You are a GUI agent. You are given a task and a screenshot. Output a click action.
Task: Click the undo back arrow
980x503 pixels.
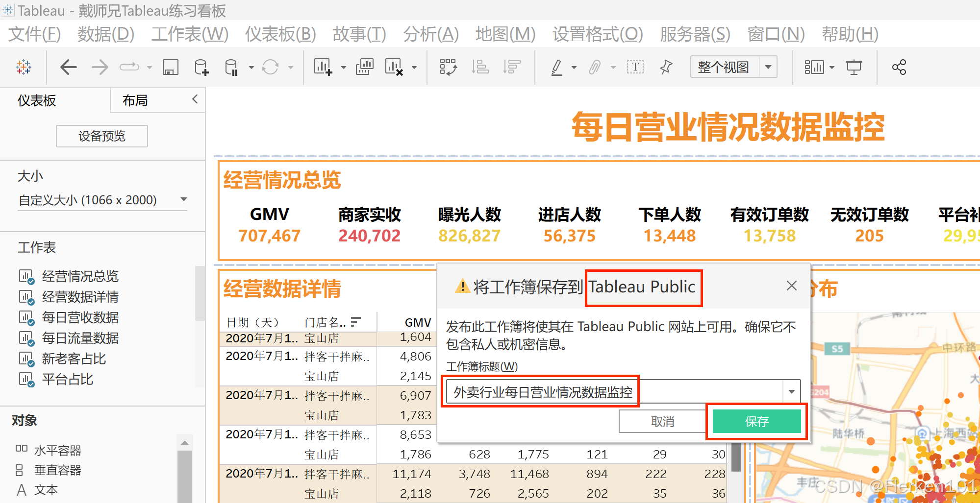click(x=69, y=67)
